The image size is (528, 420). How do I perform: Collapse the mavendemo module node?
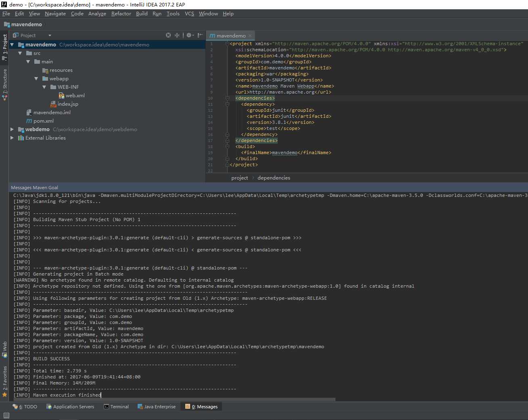click(12, 45)
